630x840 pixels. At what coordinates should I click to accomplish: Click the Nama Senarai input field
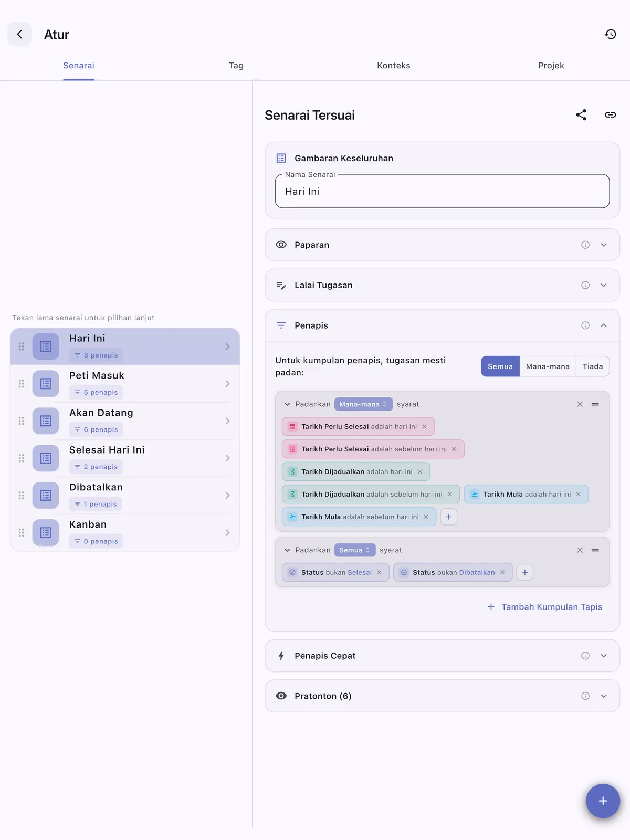pos(442,192)
